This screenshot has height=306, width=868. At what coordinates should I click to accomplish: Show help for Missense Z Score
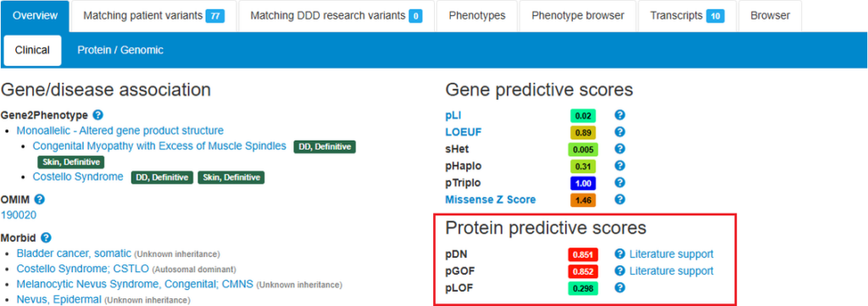620,199
